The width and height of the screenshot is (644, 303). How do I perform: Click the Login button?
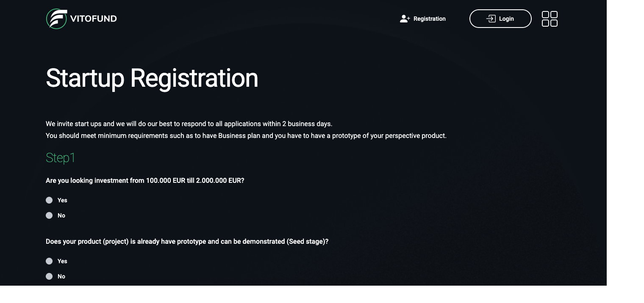pos(500,19)
